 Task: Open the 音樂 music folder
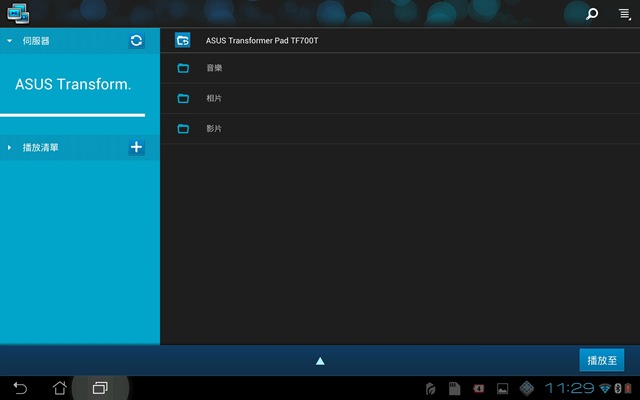click(400, 68)
